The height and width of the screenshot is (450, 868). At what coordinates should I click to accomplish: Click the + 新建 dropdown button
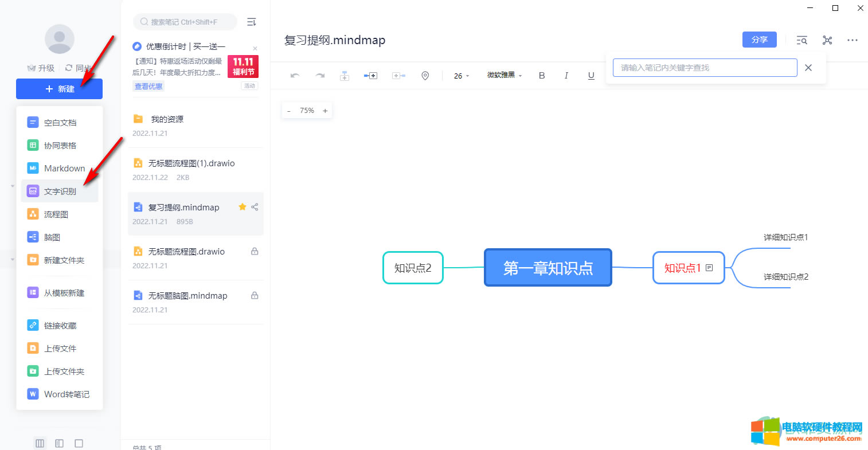(x=59, y=89)
